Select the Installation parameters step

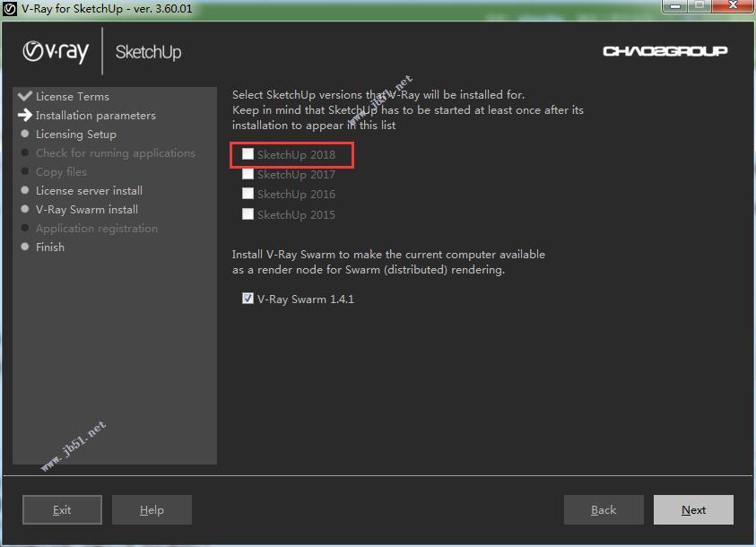pyautogui.click(x=95, y=115)
